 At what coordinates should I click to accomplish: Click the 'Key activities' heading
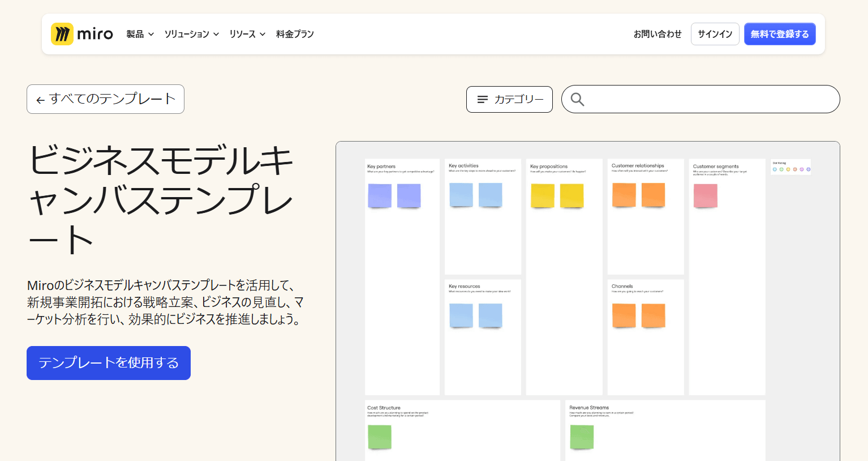[x=463, y=166]
